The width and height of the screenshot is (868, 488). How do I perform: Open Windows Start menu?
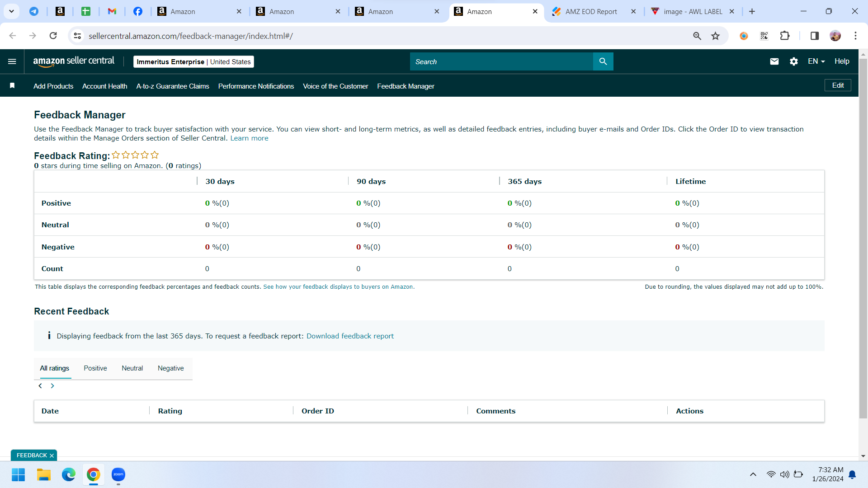point(19,474)
